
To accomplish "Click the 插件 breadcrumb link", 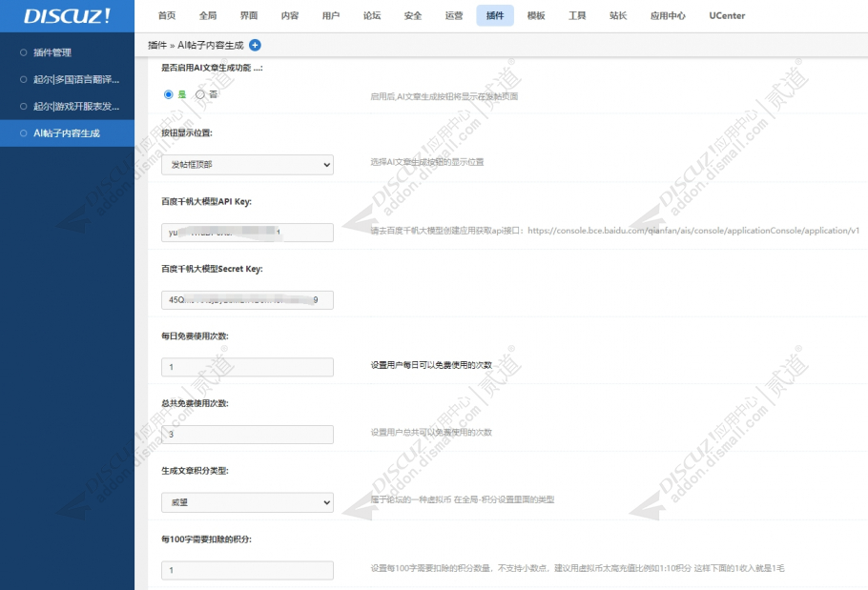I will tap(157, 46).
